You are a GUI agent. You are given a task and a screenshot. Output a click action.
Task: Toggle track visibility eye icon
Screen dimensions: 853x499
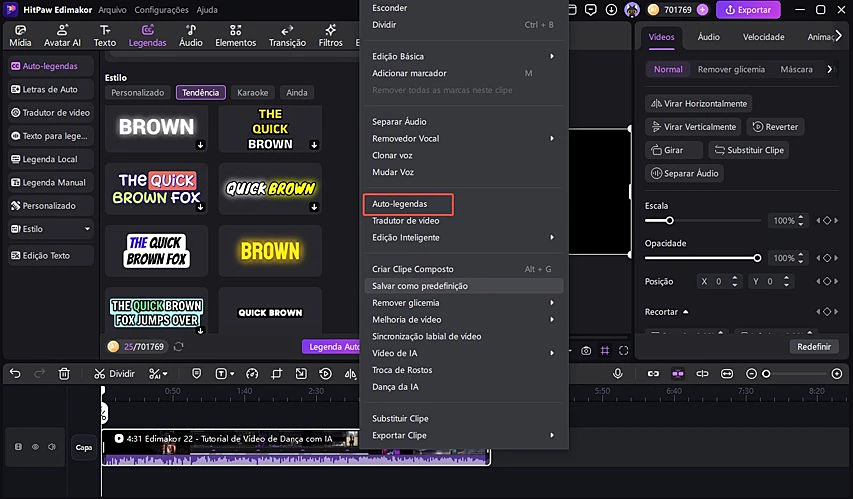click(x=35, y=447)
